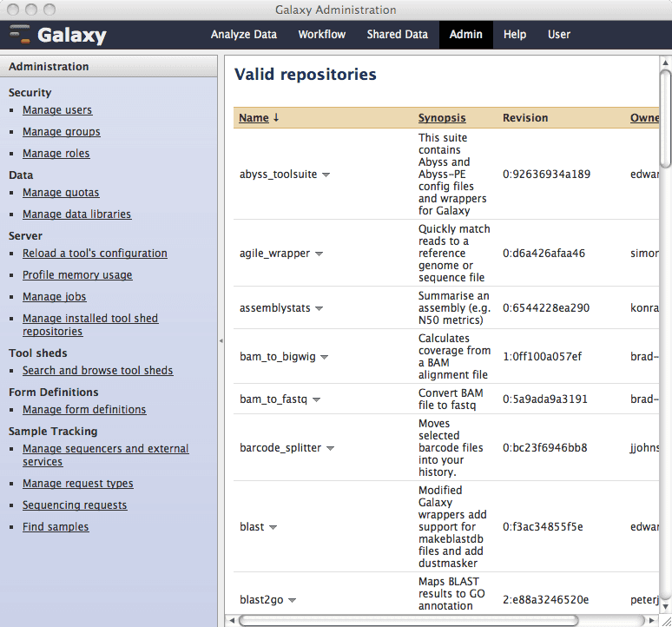Open abyss_toolsuite dropdown arrow
This screenshot has height=627, width=672.
[x=326, y=175]
